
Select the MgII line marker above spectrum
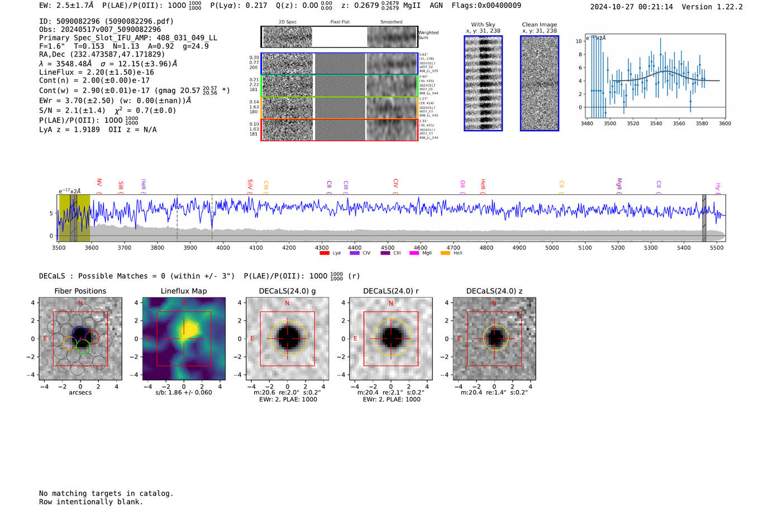(619, 185)
